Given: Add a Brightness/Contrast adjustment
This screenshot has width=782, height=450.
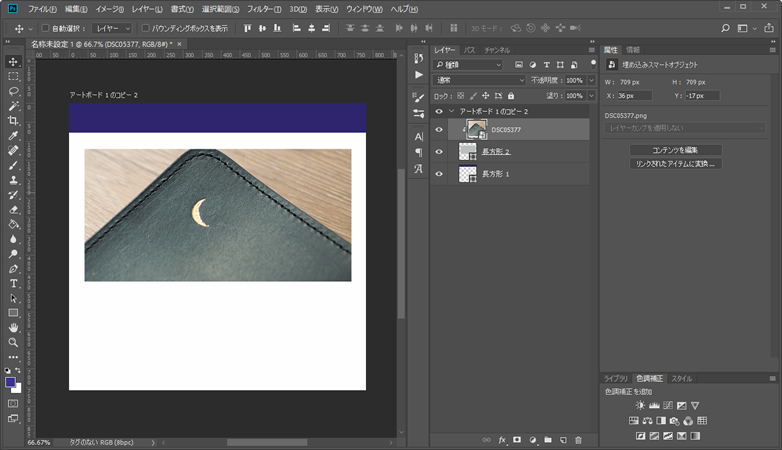Looking at the screenshot, I should 640,406.
